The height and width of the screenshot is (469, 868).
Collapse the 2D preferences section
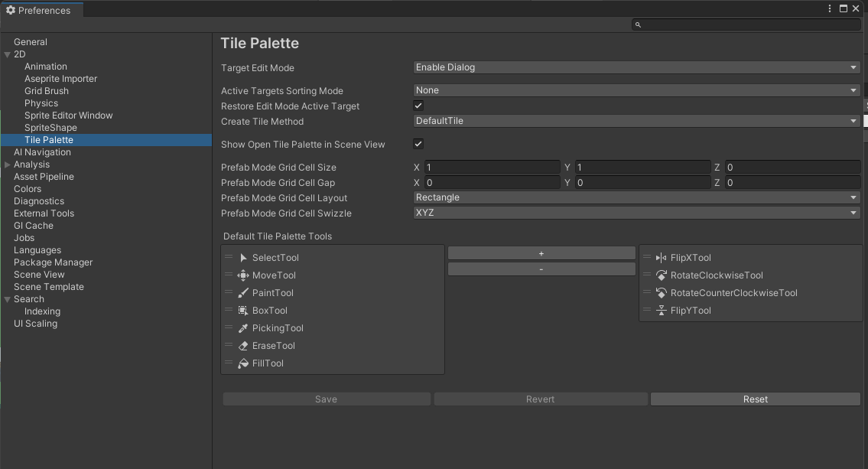coord(8,54)
